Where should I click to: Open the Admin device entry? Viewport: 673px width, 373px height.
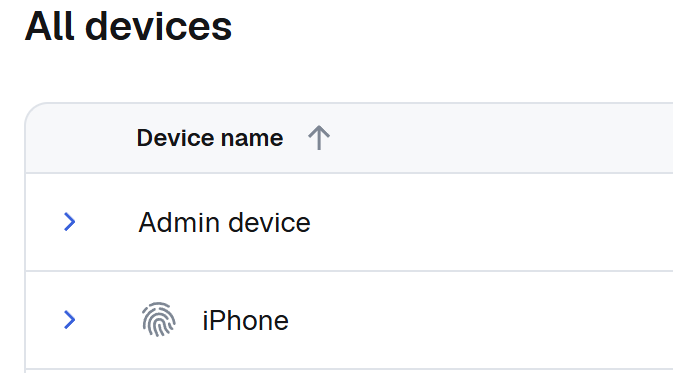(224, 222)
